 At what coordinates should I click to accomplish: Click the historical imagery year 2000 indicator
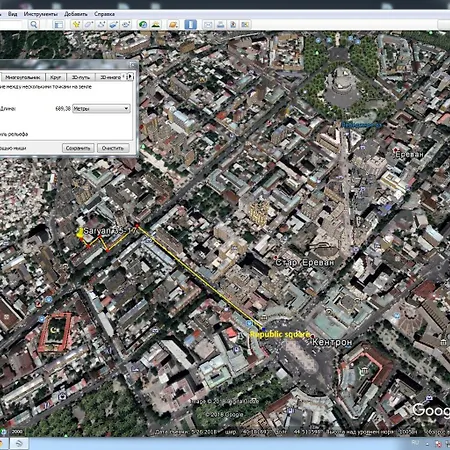[x=17, y=431]
